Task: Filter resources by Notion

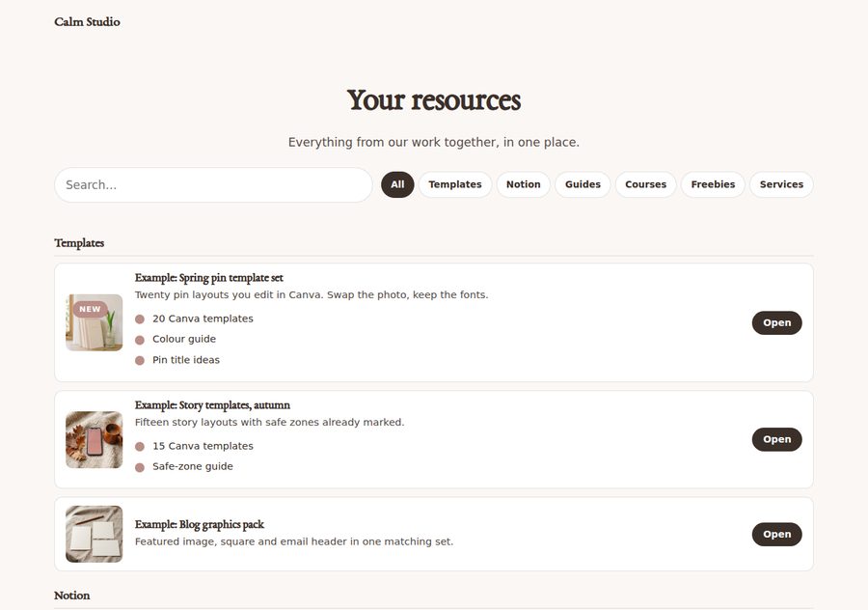Action: coord(523,184)
